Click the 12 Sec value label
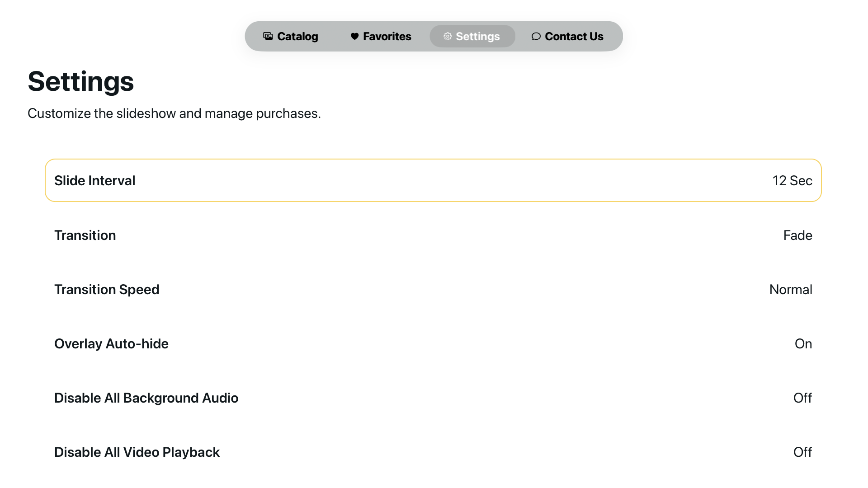The width and height of the screenshot is (868, 488). [793, 180]
